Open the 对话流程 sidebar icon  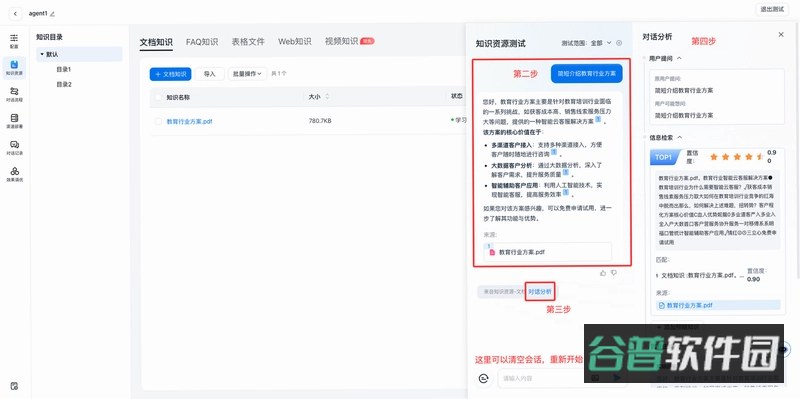[x=14, y=94]
